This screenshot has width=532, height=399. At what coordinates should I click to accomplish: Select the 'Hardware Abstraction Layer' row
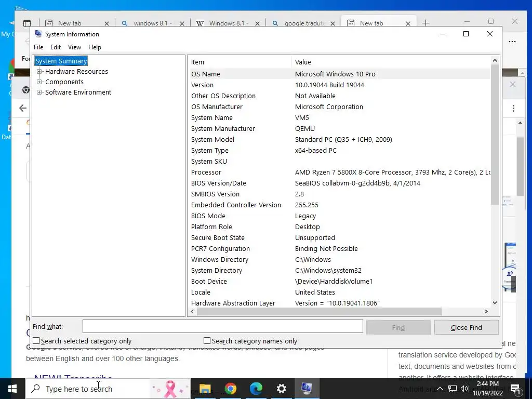[339, 303]
